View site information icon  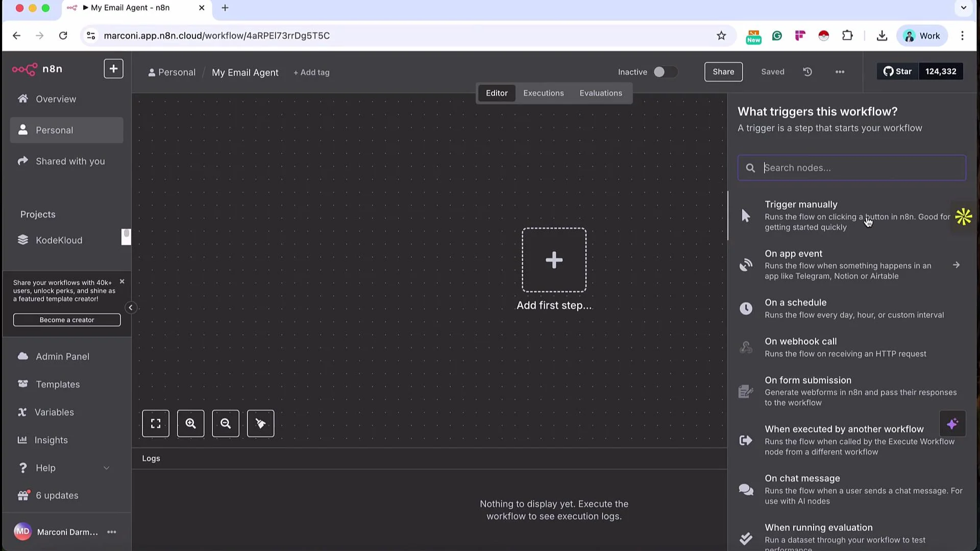click(91, 36)
